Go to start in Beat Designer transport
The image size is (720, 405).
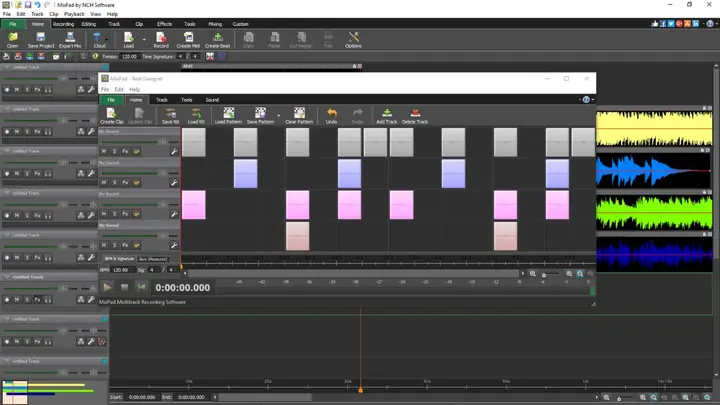pos(141,287)
